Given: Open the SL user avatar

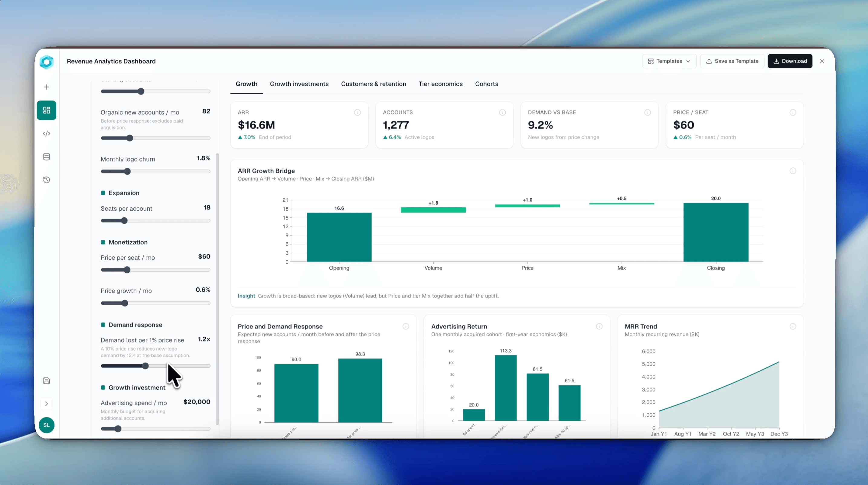Looking at the screenshot, I should tap(47, 425).
